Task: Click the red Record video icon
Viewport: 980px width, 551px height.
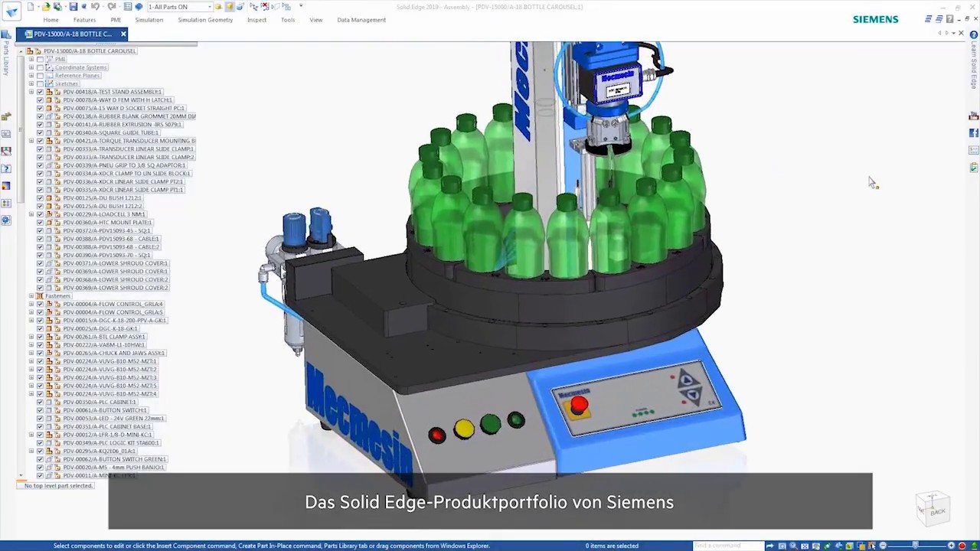Action: tap(962, 546)
